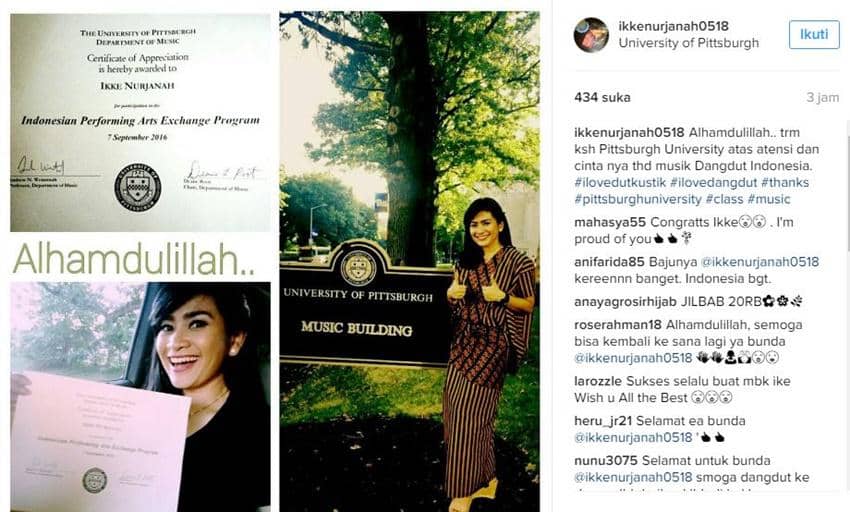Follow the account with Ikuti button

(814, 34)
